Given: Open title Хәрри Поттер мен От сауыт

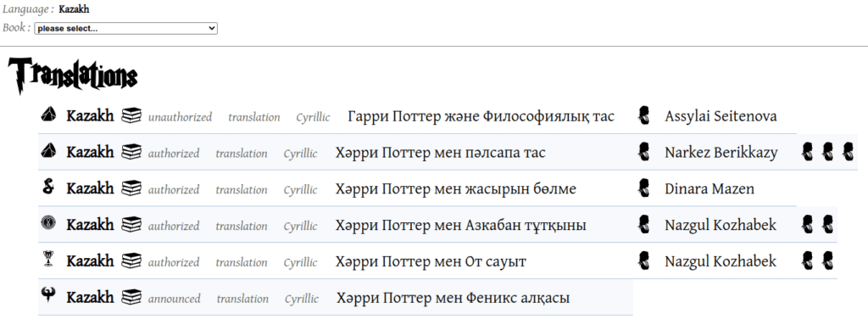Looking at the screenshot, I should point(431,261).
